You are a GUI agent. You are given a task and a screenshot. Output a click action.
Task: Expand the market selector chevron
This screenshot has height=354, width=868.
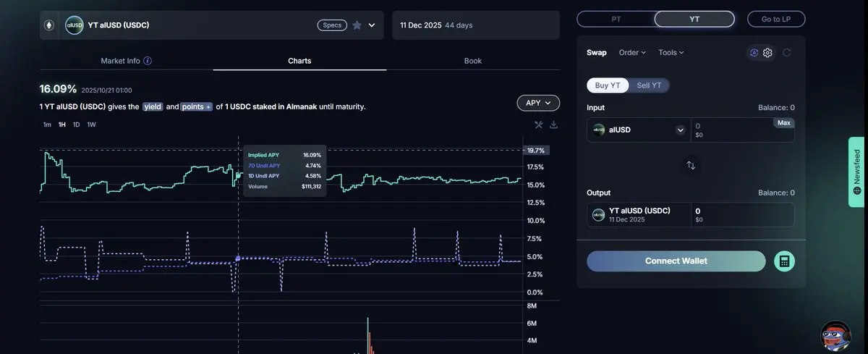point(372,25)
